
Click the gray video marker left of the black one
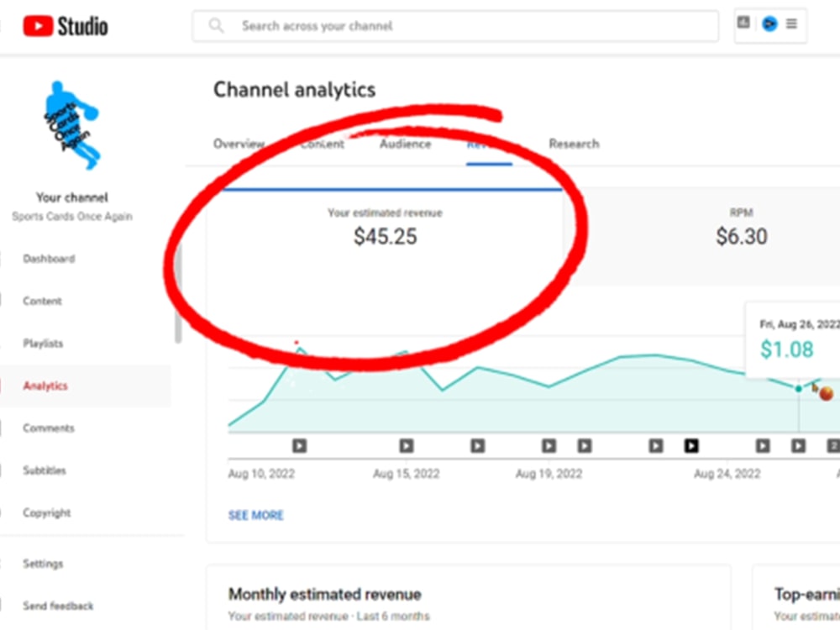656,446
